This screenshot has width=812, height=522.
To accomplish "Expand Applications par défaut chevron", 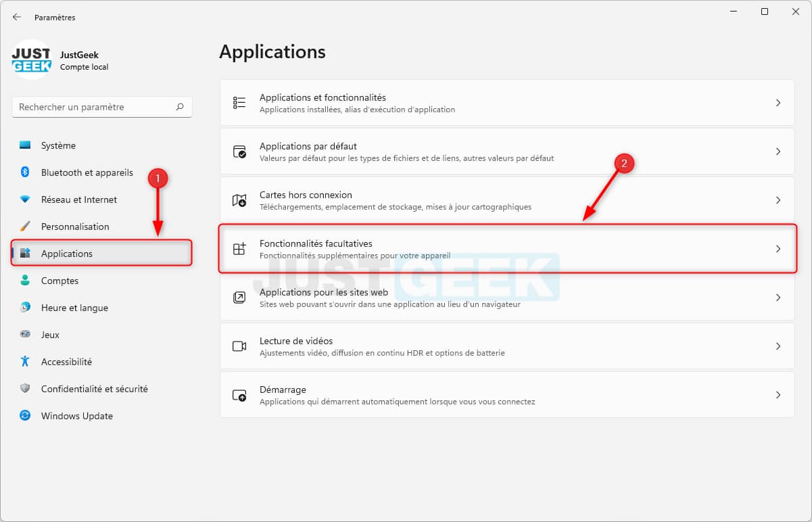I will tap(778, 151).
